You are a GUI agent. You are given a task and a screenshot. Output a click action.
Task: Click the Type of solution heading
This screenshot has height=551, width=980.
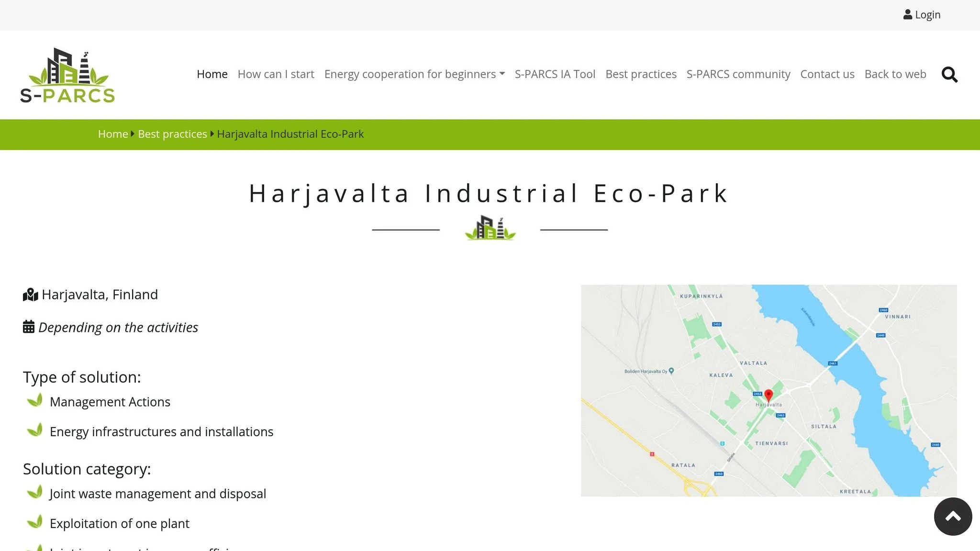pyautogui.click(x=82, y=377)
